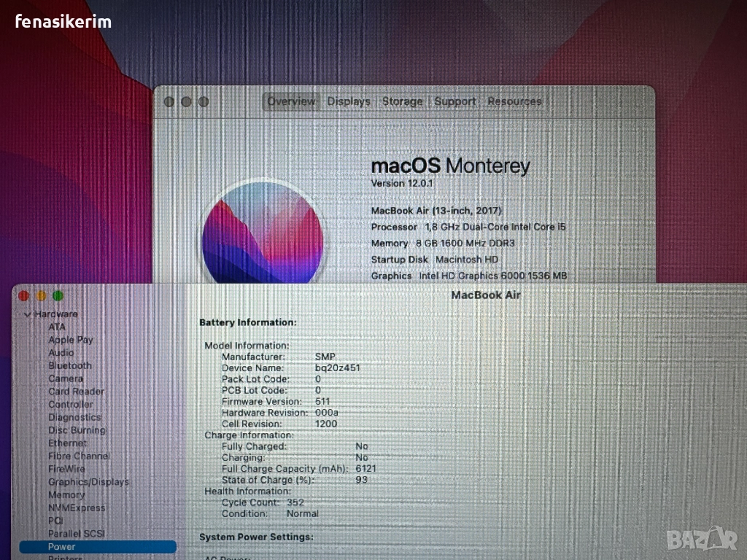
Task: Select the Support tab
Action: (455, 101)
